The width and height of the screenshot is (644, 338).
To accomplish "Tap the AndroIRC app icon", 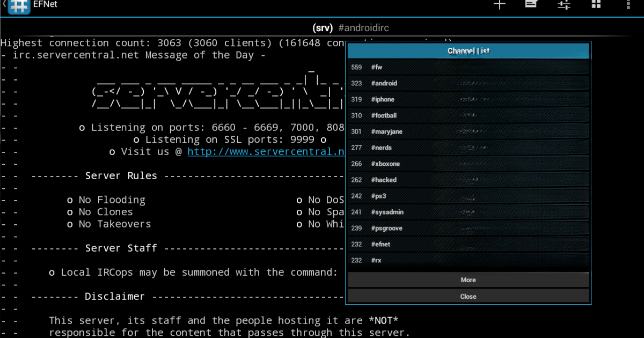I will point(19,6).
